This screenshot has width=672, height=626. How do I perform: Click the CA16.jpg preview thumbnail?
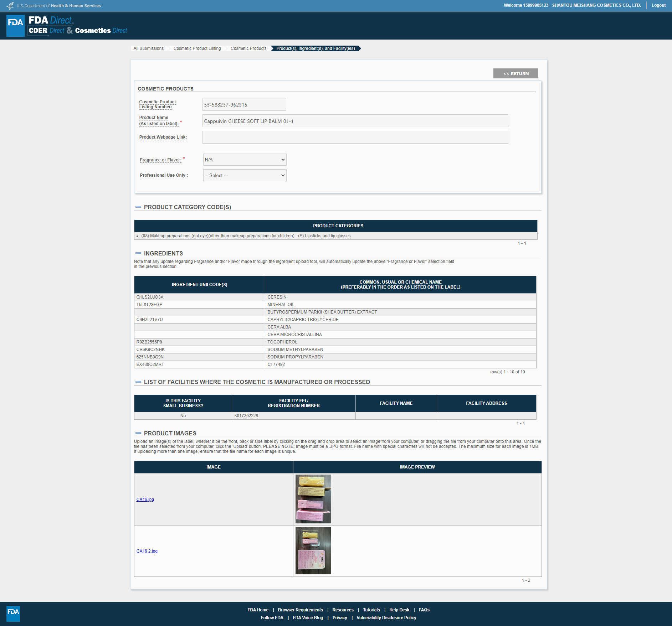pyautogui.click(x=313, y=499)
